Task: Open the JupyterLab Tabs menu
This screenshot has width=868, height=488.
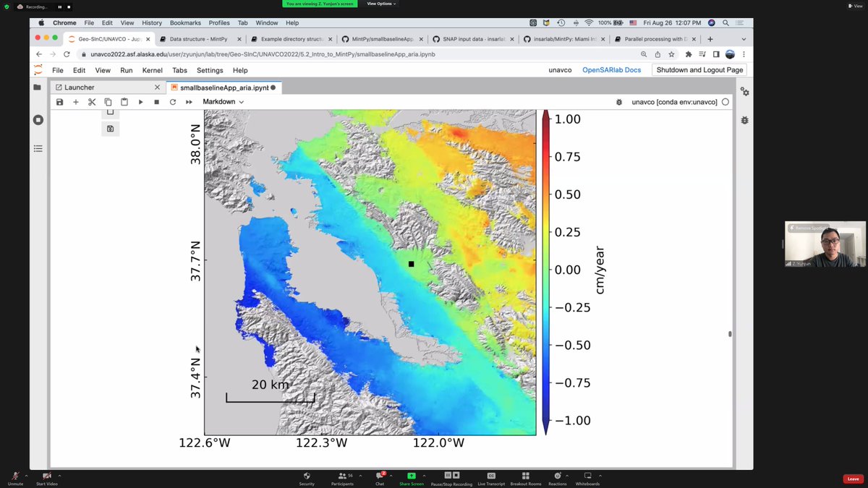Action: [x=179, y=70]
